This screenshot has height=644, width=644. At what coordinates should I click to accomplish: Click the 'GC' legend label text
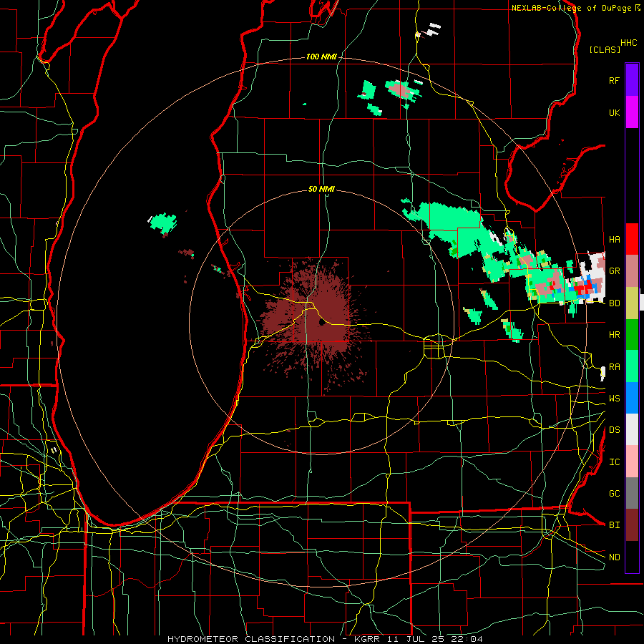(615, 494)
